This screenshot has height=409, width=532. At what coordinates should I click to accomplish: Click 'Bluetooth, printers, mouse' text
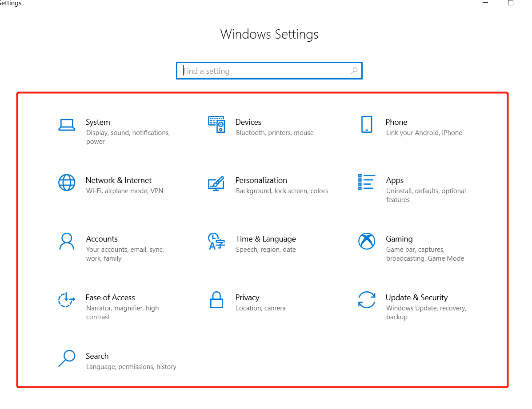coord(275,133)
